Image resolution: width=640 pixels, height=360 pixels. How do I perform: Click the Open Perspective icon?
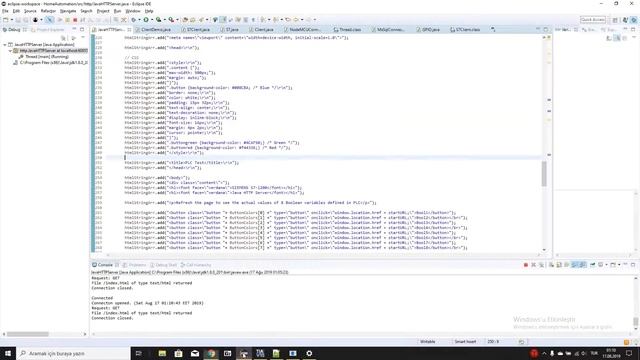click(x=616, y=20)
